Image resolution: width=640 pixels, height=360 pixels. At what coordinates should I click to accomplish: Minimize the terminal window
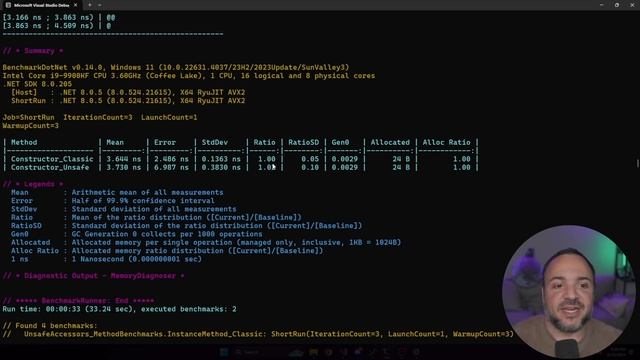click(x=602, y=5)
